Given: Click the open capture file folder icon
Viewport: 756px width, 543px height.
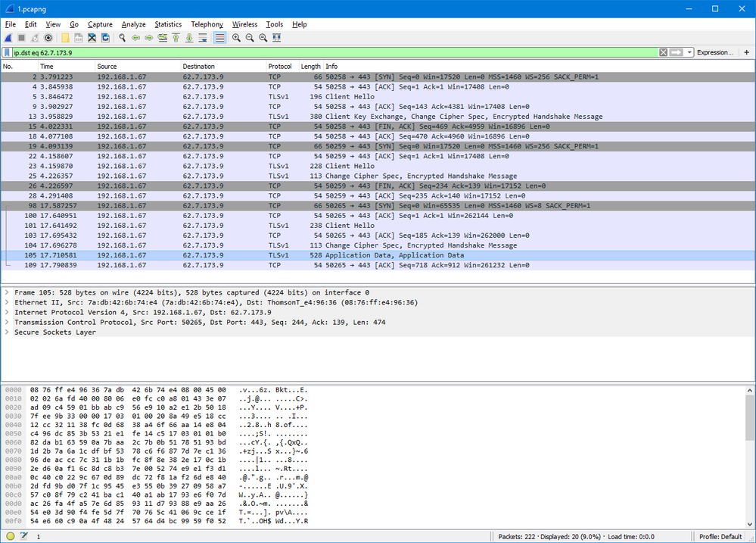Looking at the screenshot, I should [x=65, y=38].
